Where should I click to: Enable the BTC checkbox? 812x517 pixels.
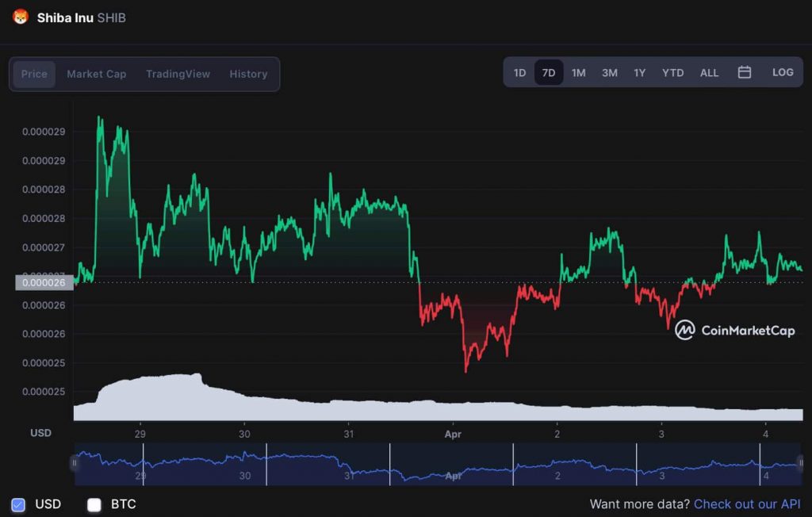coord(94,504)
